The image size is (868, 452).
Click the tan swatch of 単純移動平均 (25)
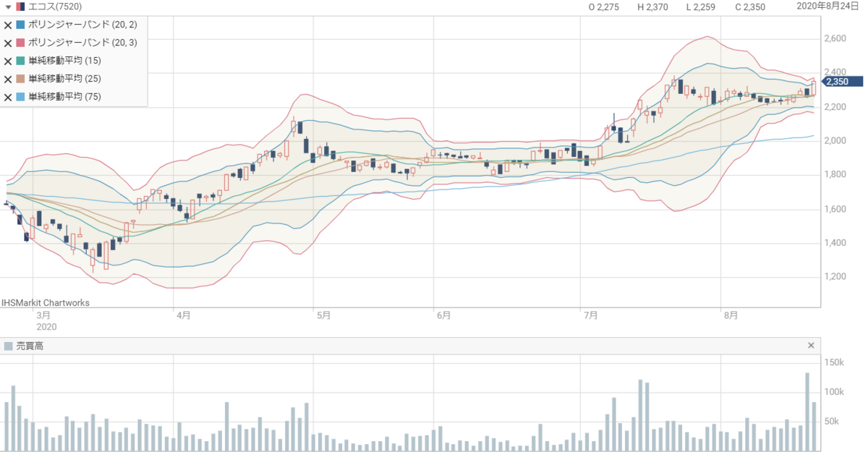[x=21, y=79]
